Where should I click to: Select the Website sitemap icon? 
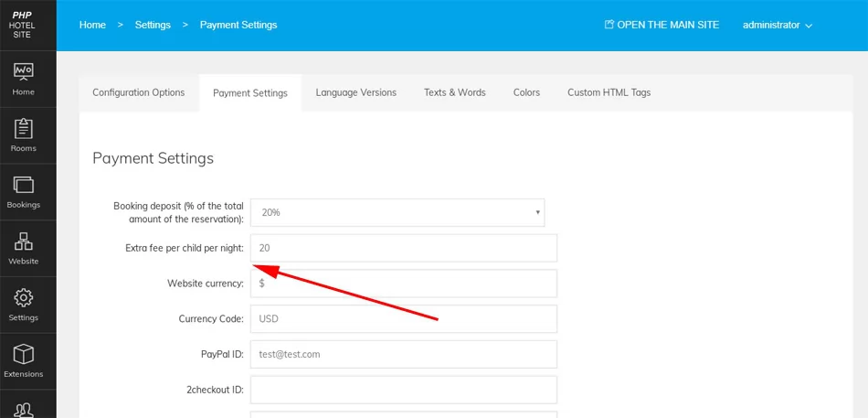click(x=24, y=241)
